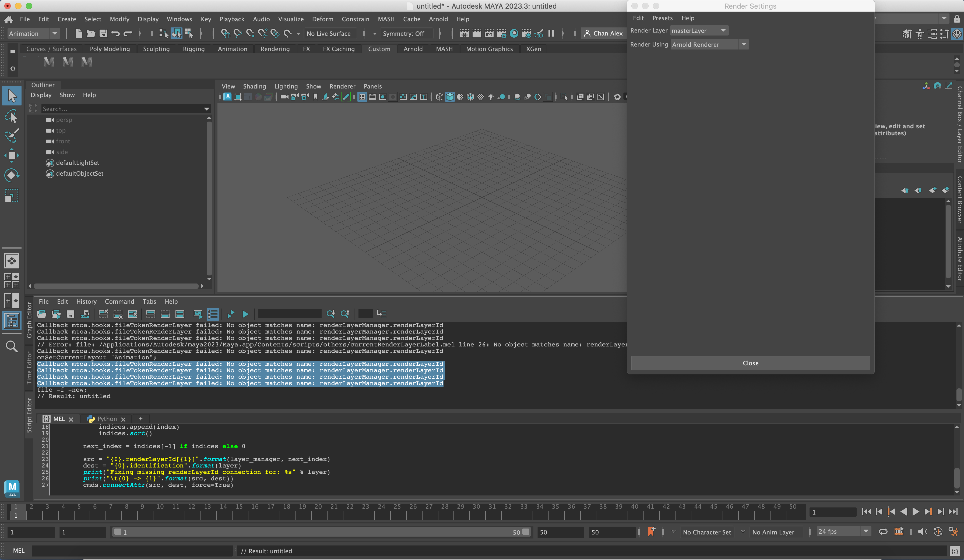Close the Render Settings window with the Close button

(750, 363)
